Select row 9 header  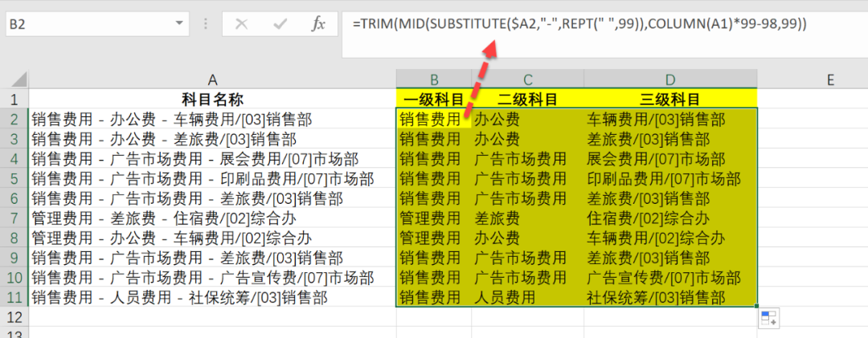(14, 259)
